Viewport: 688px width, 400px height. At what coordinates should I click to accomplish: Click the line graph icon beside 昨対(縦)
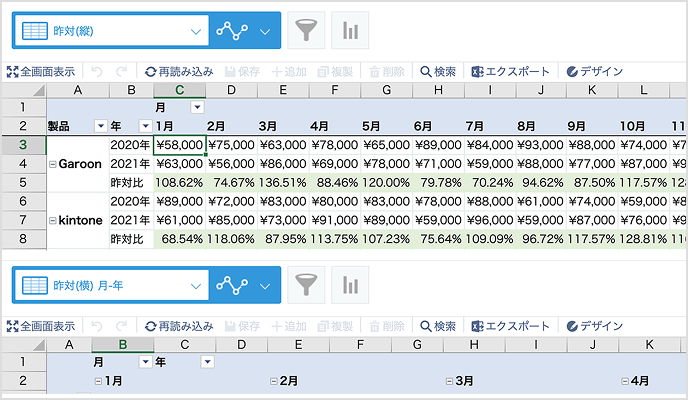pyautogui.click(x=234, y=31)
